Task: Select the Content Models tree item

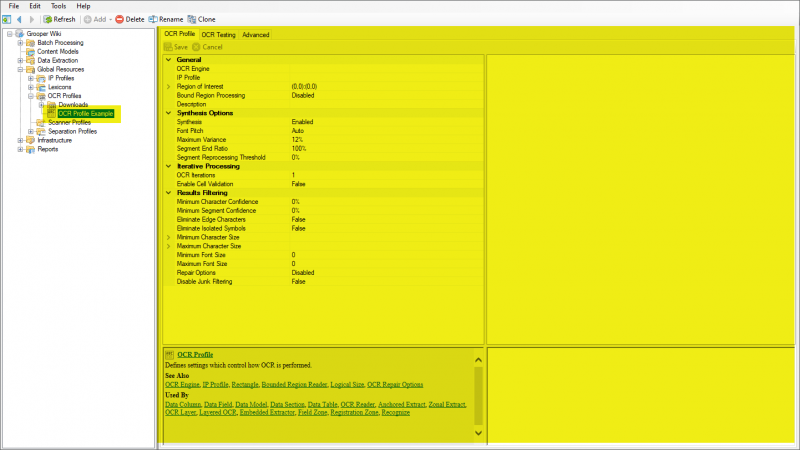Action: (x=58, y=52)
